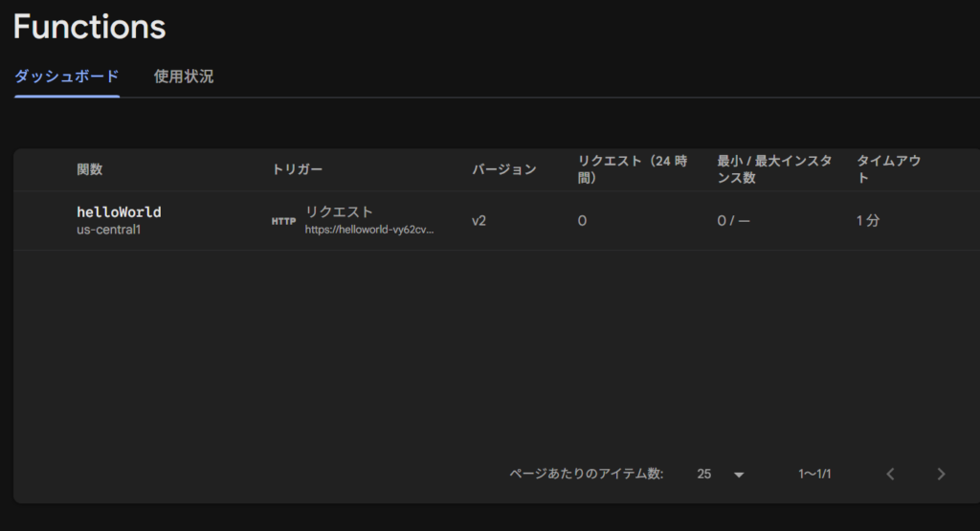
Task: Click the helloworld trigger URL
Action: [x=368, y=230]
